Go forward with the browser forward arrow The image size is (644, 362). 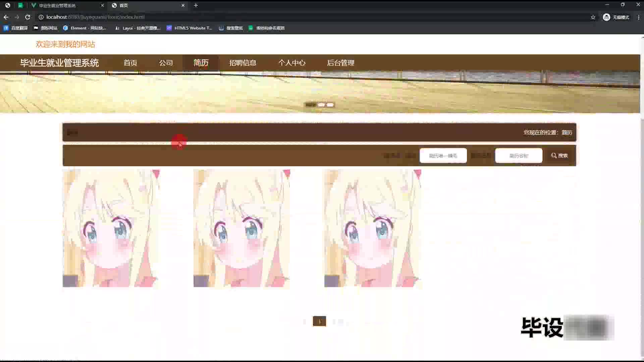click(17, 17)
